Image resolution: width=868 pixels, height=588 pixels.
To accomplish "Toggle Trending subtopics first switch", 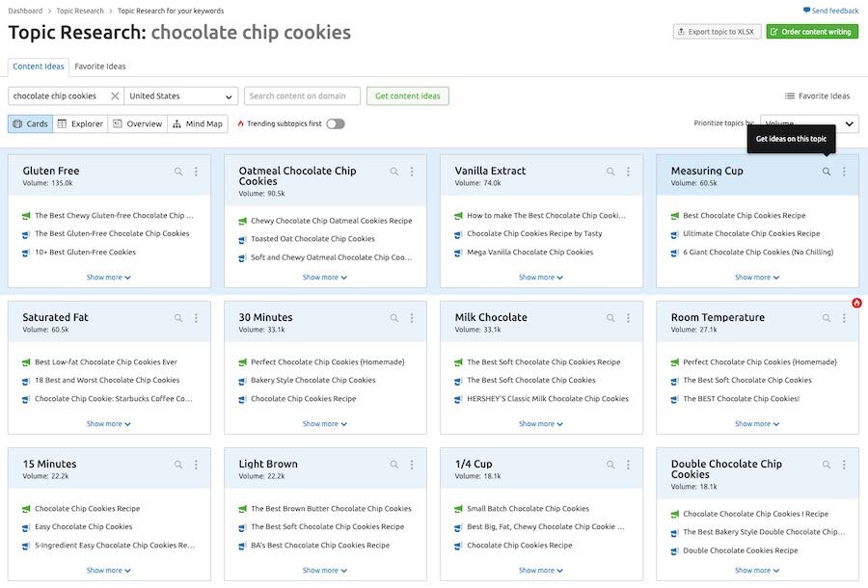I will click(336, 124).
